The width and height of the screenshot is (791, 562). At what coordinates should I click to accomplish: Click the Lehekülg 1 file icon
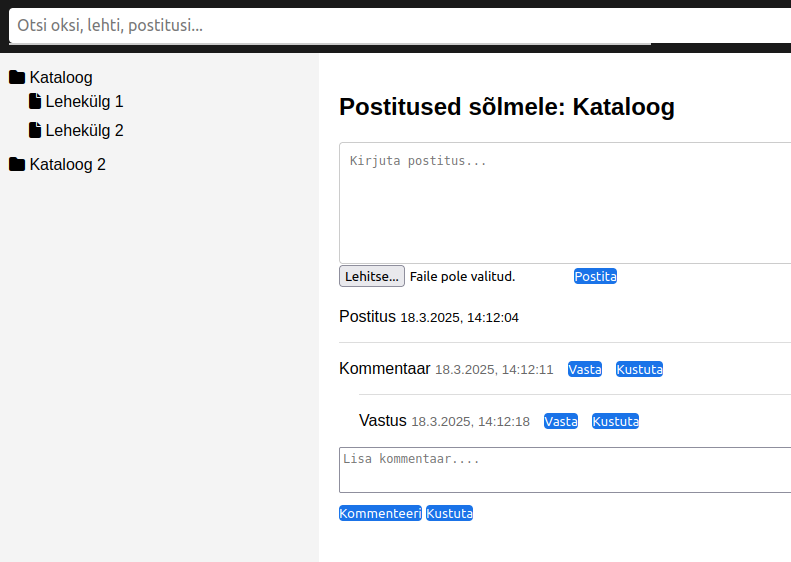coord(36,101)
